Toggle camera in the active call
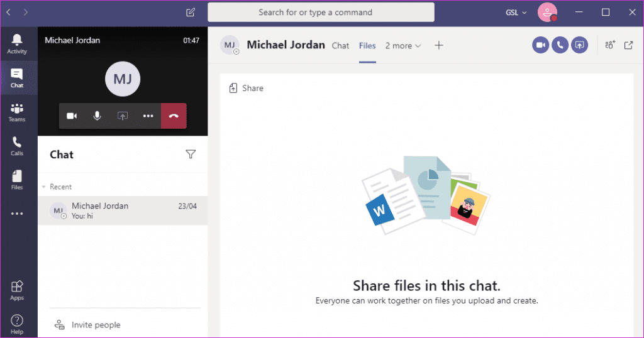 click(72, 116)
